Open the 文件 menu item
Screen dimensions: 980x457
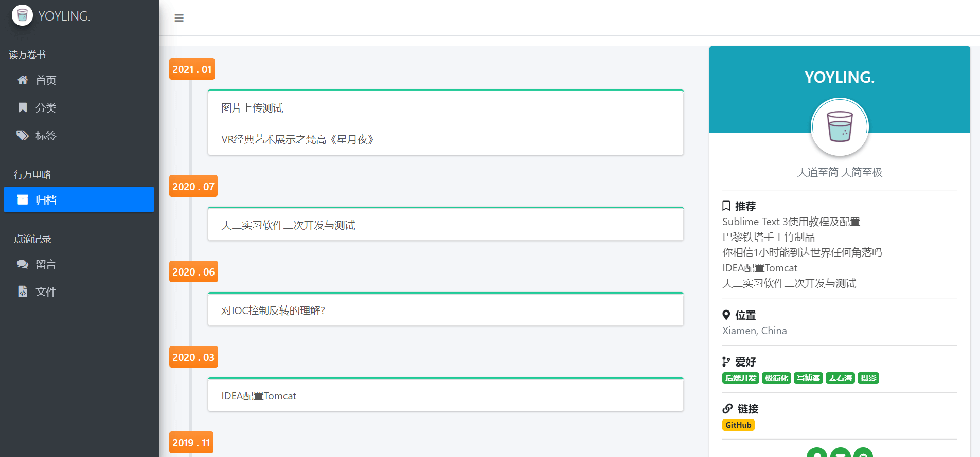pyautogui.click(x=79, y=291)
